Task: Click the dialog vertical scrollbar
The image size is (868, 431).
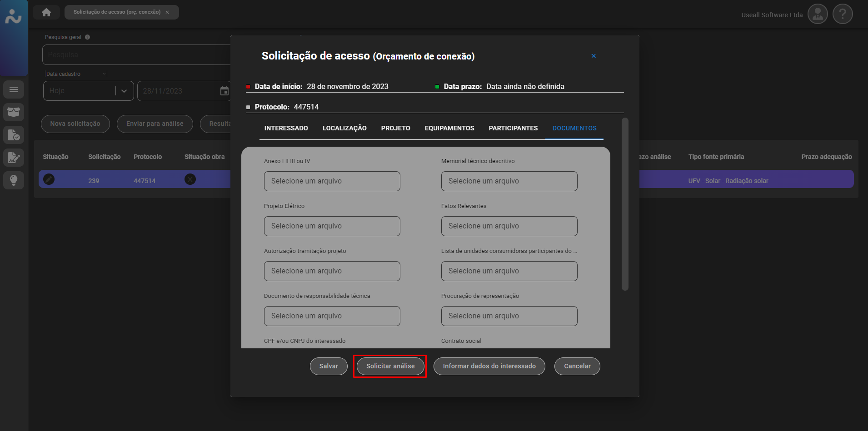Action: pos(625,204)
